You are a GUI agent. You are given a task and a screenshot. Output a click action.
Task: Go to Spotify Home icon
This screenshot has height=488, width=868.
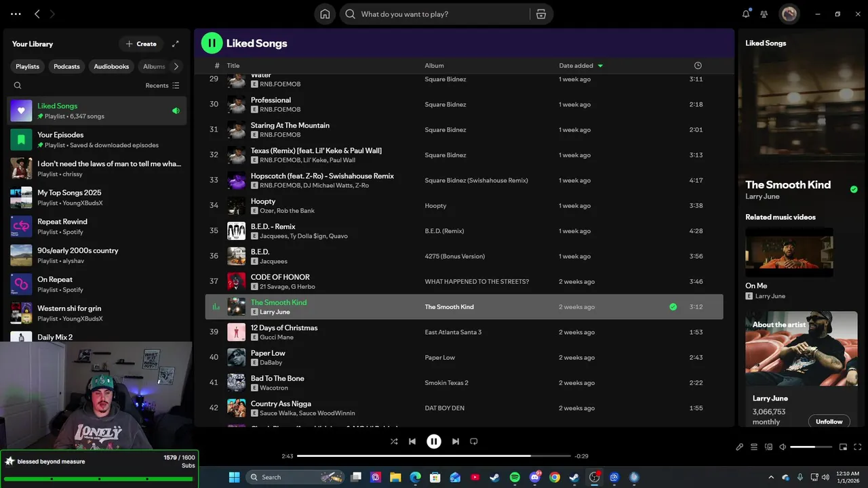click(325, 14)
